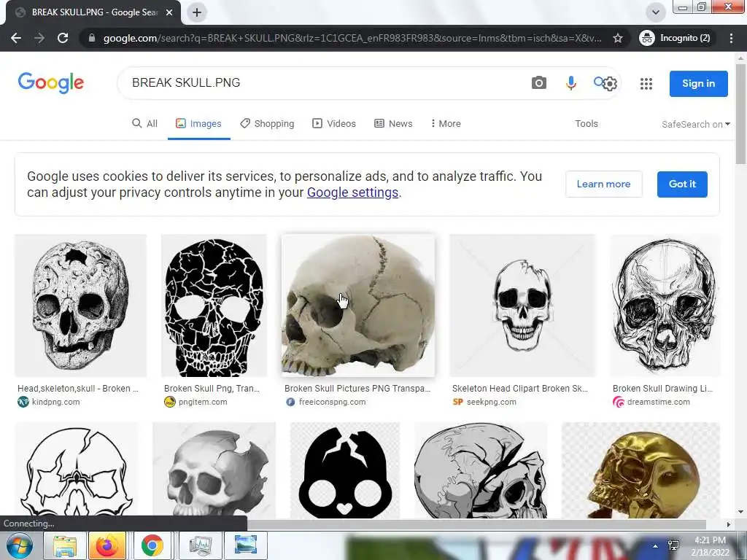Open the Tools options

point(587,124)
